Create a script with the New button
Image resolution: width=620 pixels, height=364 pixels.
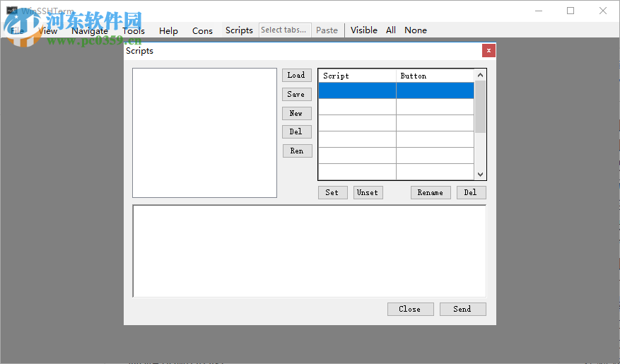(x=296, y=113)
